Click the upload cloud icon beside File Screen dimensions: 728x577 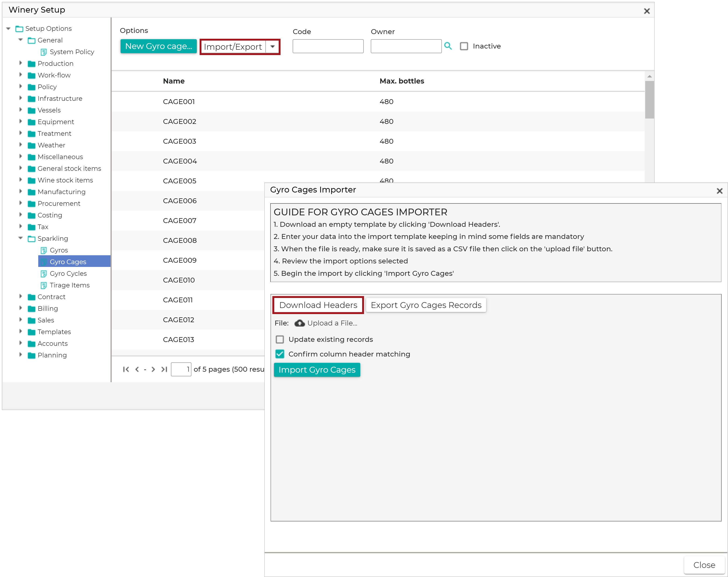[x=299, y=323]
